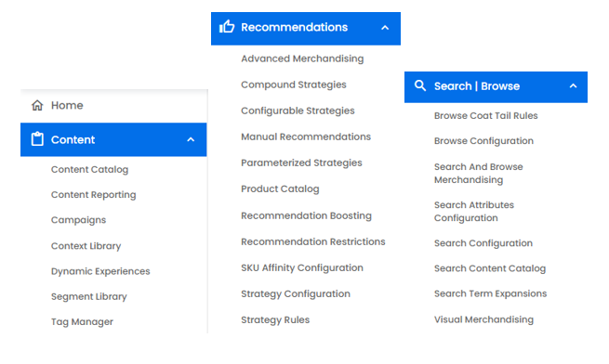Go to Dynamic Experiences

point(100,271)
